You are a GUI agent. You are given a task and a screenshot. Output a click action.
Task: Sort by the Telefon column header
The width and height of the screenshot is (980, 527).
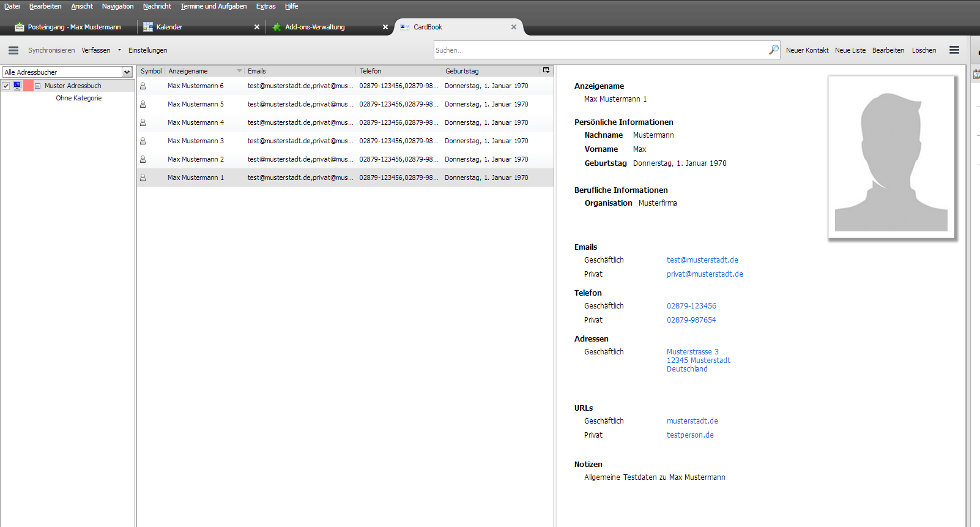pos(399,71)
